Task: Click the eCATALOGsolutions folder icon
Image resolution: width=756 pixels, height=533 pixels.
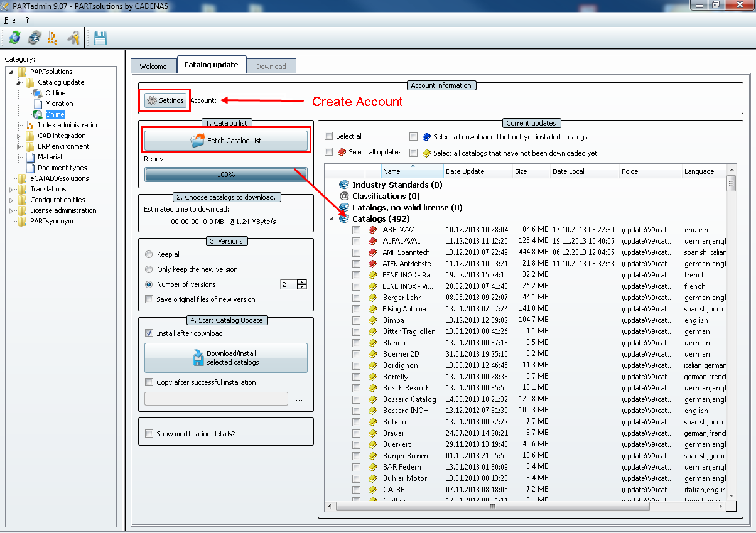Action: point(23,178)
